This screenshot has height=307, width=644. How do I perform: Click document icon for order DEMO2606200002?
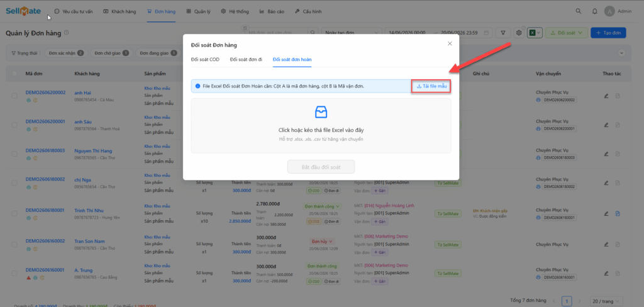coord(618,96)
